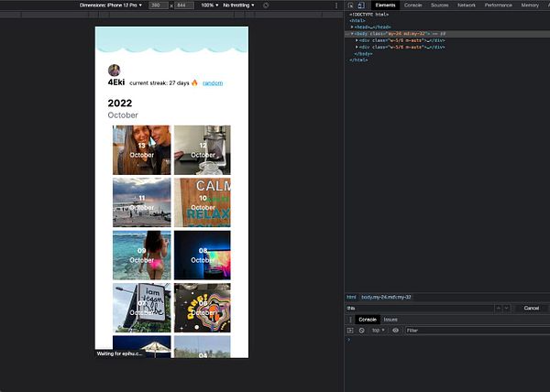Image resolution: width=550 pixels, height=392 pixels.
Task: Toggle the live expression eye icon
Action: (396, 331)
